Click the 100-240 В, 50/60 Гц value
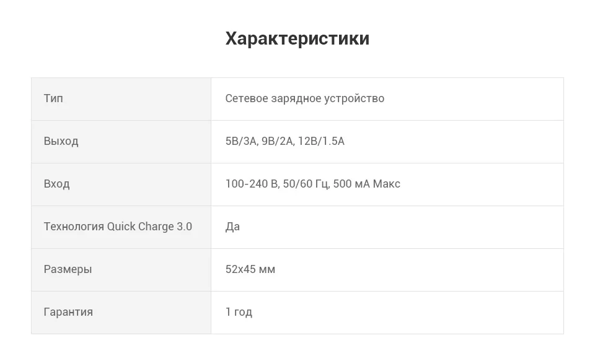The width and height of the screenshot is (595, 364). click(278, 184)
